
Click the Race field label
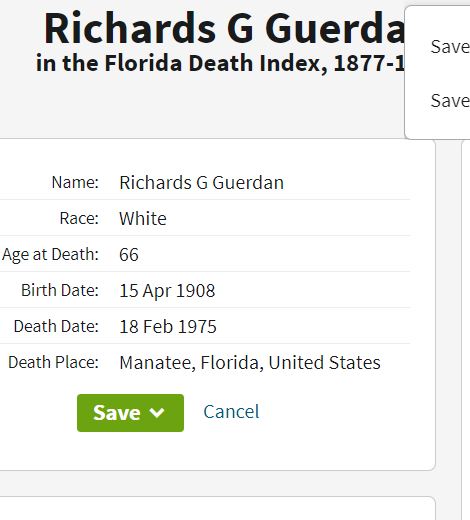click(x=79, y=218)
